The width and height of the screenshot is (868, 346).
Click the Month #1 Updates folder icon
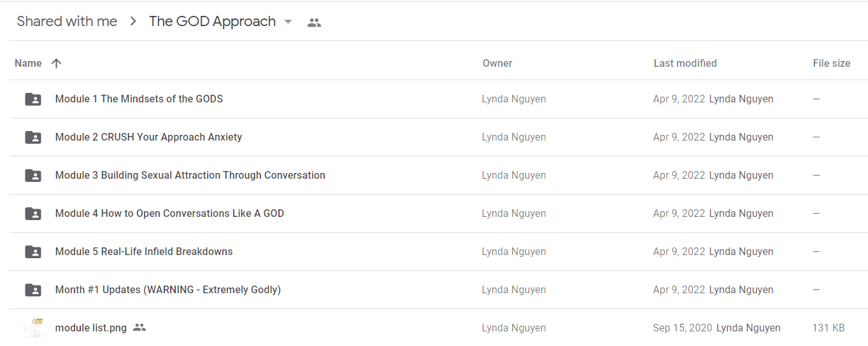pyautogui.click(x=33, y=290)
